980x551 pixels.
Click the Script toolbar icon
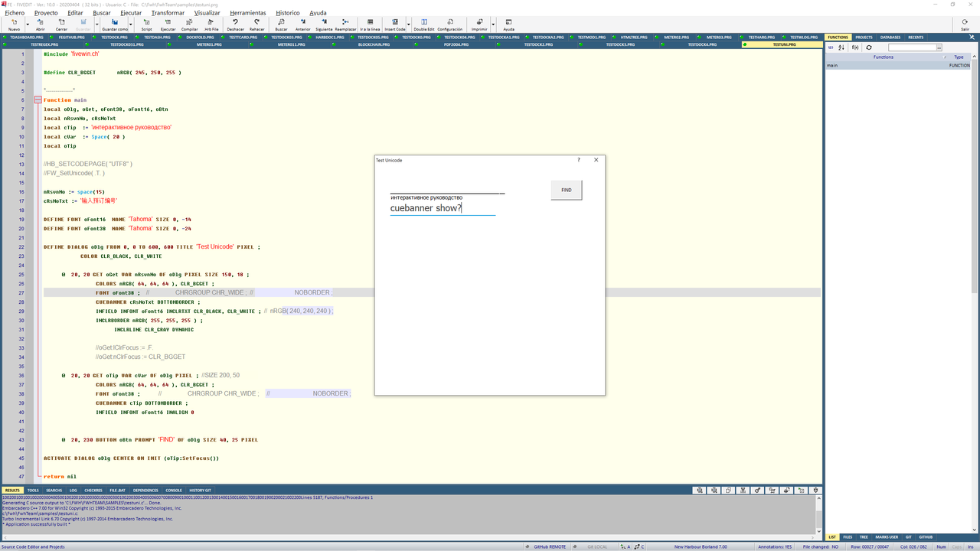coord(146,24)
